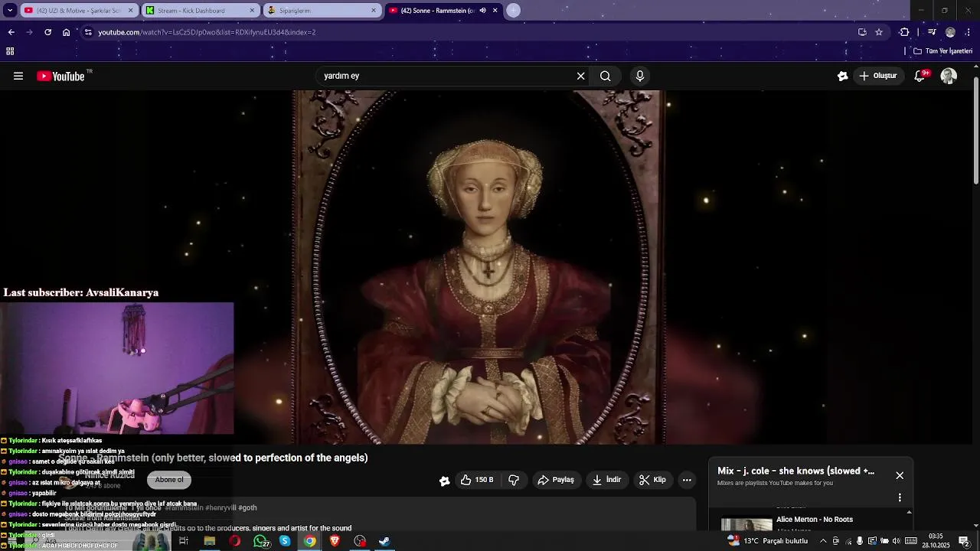Open the Mix playlist three-dot options
The width and height of the screenshot is (980, 551).
tap(900, 497)
